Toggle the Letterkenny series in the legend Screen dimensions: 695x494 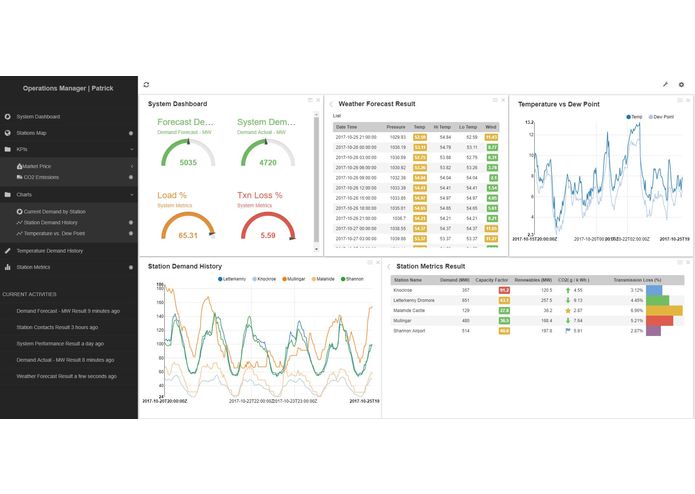232,279
